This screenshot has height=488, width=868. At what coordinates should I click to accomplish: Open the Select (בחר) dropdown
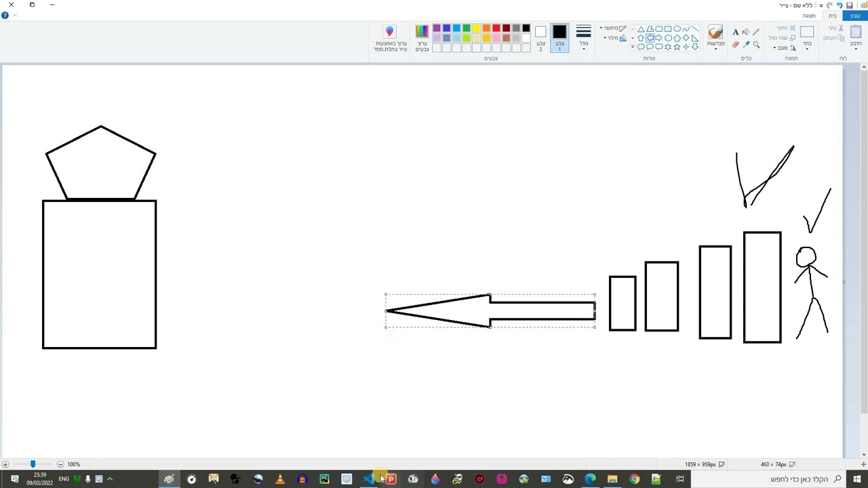tap(807, 45)
